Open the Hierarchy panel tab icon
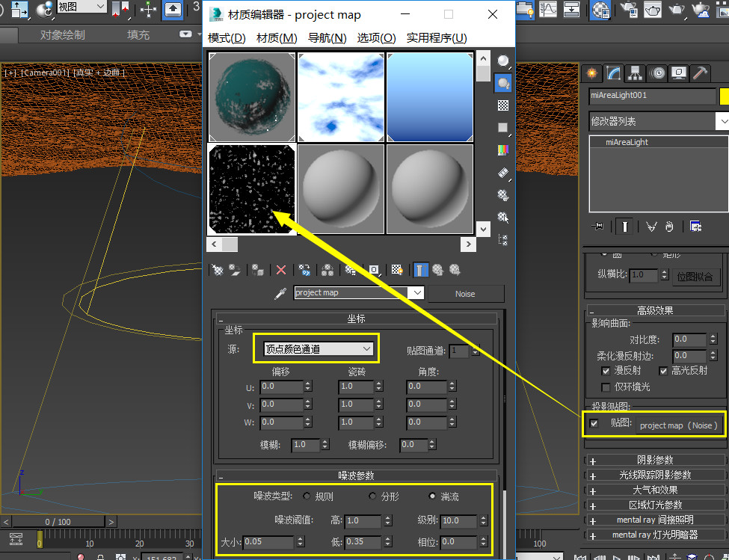Viewport: 729px width, 560px height. point(636,73)
